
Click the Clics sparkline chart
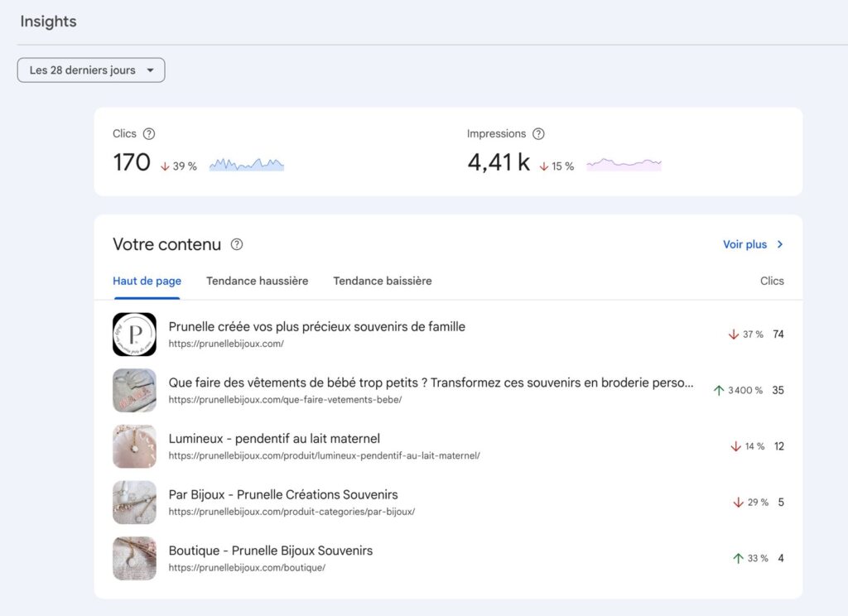point(247,165)
